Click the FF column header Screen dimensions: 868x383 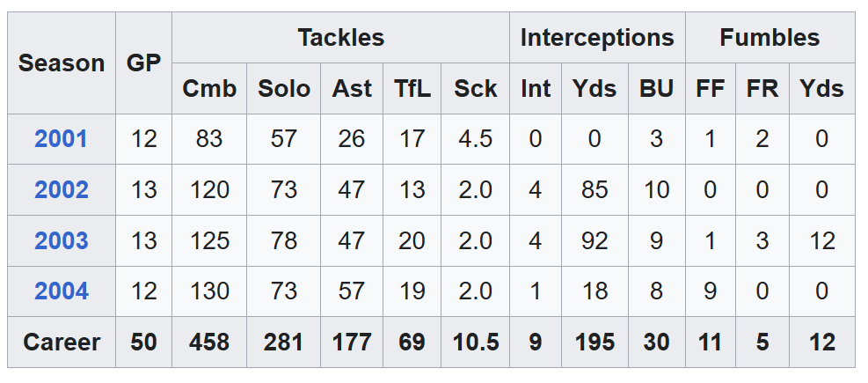711,89
